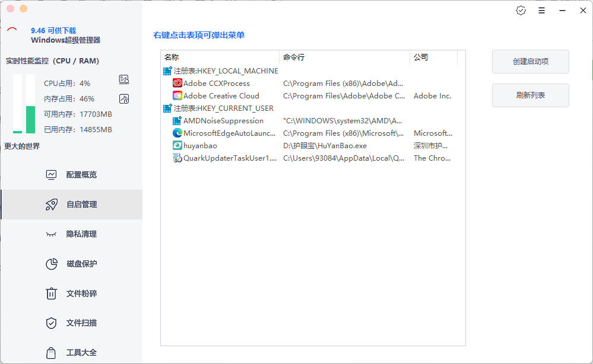This screenshot has width=593, height=364.
Task: Open the certification badge icon near window controls
Action: coord(521,10)
